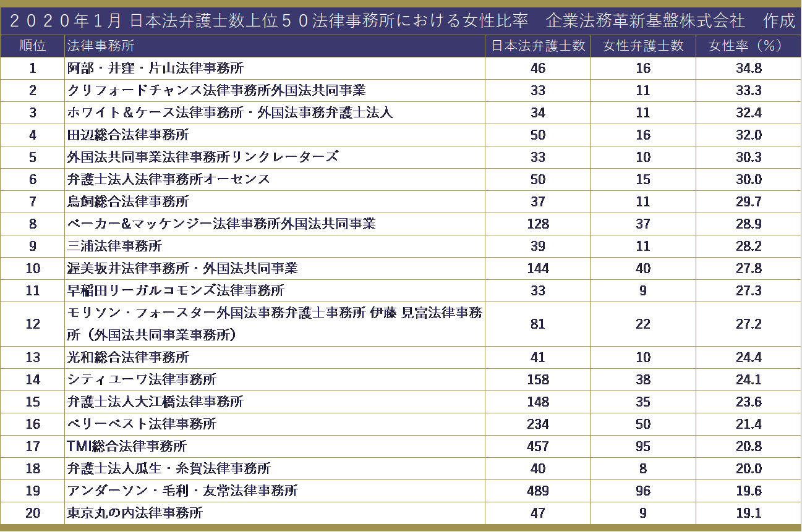802x532 pixels.
Task: Click lawyer count 144 for 渥美坂井
Action: (538, 269)
